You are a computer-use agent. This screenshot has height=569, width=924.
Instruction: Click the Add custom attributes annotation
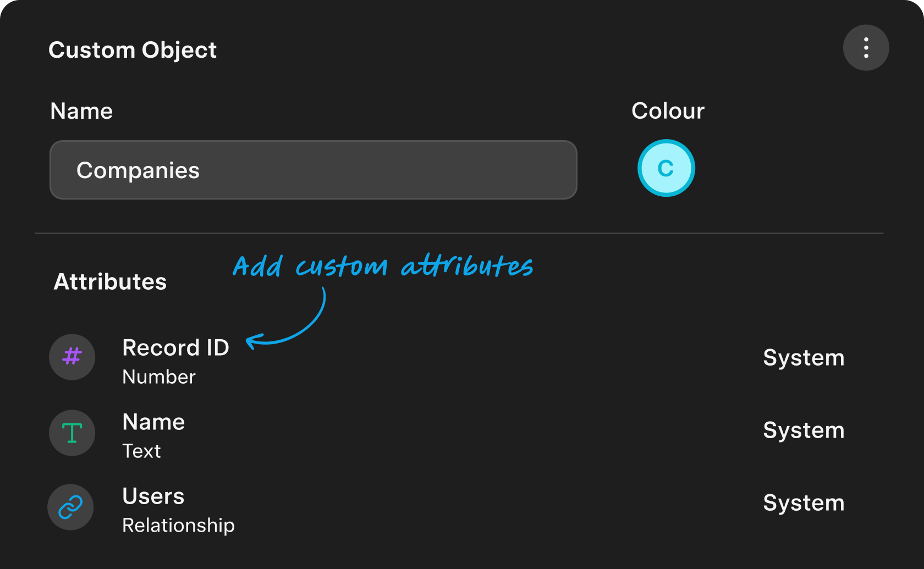point(383,266)
